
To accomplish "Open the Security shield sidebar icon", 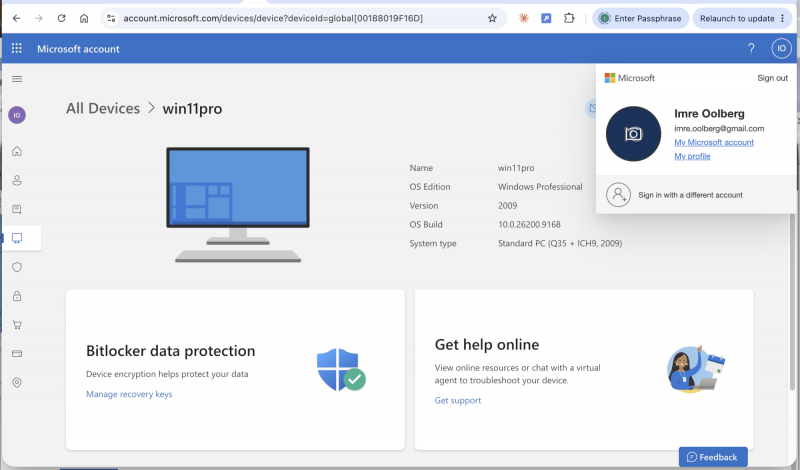I will pos(17,267).
